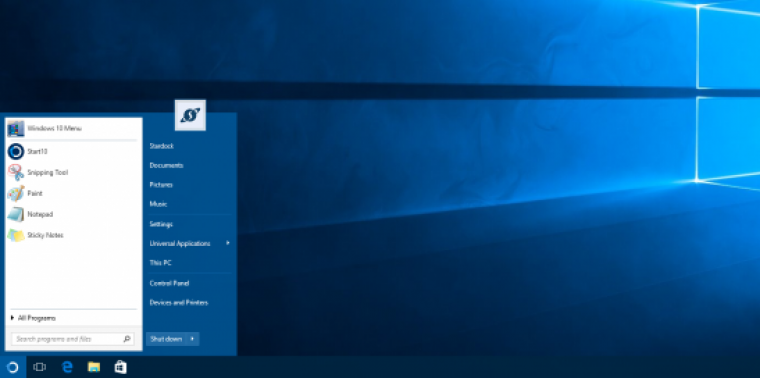This screenshot has width=760, height=380.
Task: Launch Microsoft Edge from the taskbar
Action: point(67,367)
